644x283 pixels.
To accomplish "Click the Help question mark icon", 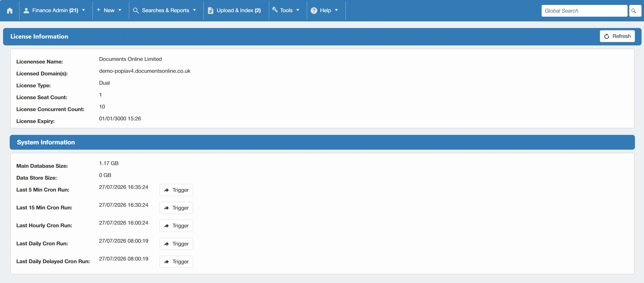I will [314, 11].
